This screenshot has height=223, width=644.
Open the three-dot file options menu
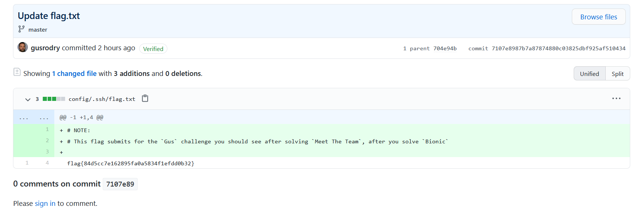pos(616,98)
